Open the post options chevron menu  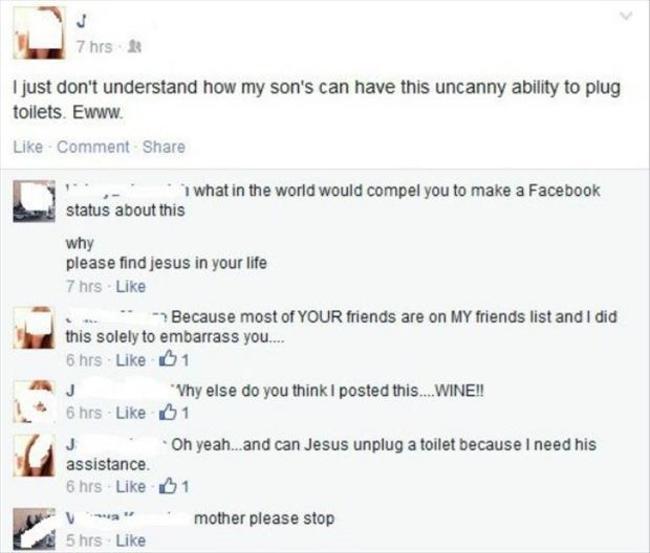[627, 16]
